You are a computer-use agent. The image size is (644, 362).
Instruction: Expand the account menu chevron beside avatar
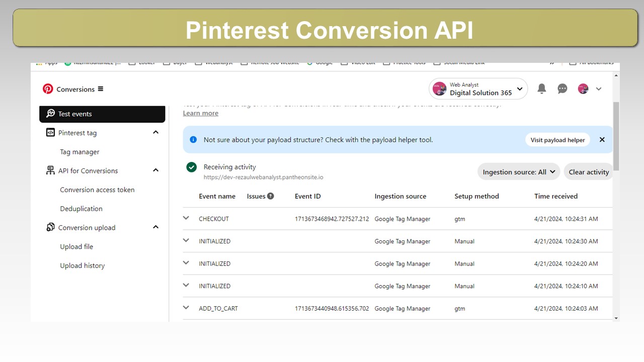point(599,88)
